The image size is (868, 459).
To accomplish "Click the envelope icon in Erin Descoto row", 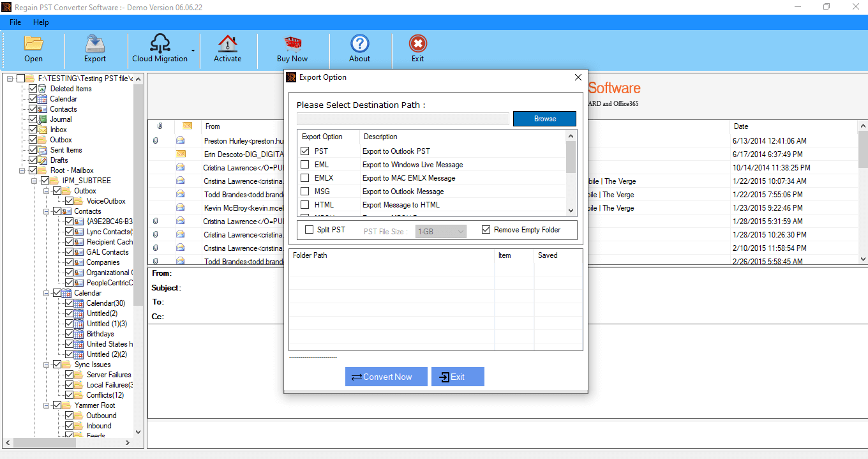I will pyautogui.click(x=181, y=154).
